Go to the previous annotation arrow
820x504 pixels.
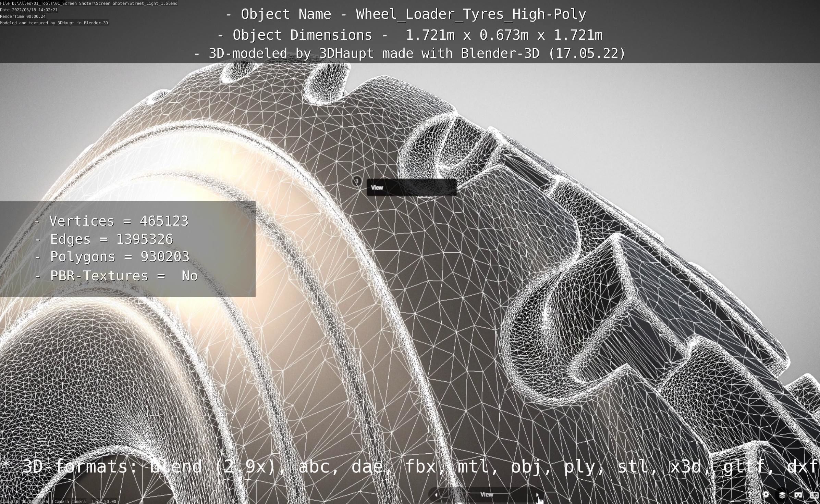point(436,494)
